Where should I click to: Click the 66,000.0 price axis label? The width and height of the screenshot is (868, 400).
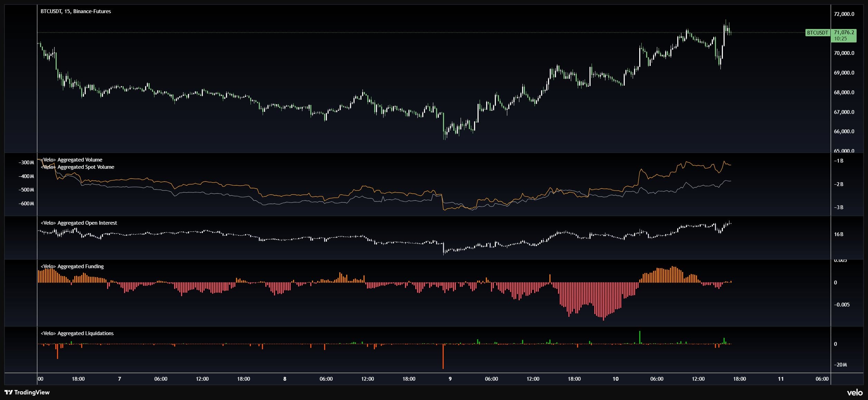pyautogui.click(x=844, y=131)
